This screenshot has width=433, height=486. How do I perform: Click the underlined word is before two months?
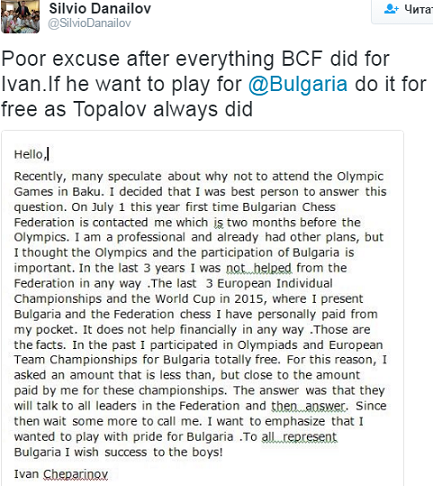click(x=218, y=222)
